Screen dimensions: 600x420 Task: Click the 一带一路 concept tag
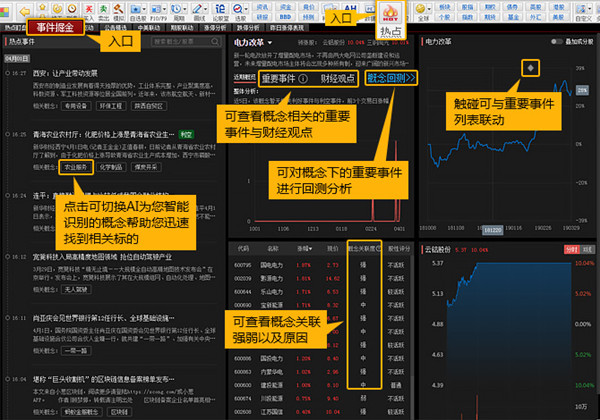tap(76, 351)
